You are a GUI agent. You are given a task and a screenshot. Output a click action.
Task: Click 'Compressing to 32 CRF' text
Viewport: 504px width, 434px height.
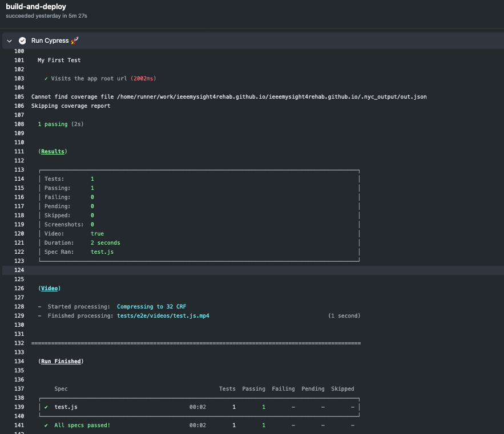(152, 306)
